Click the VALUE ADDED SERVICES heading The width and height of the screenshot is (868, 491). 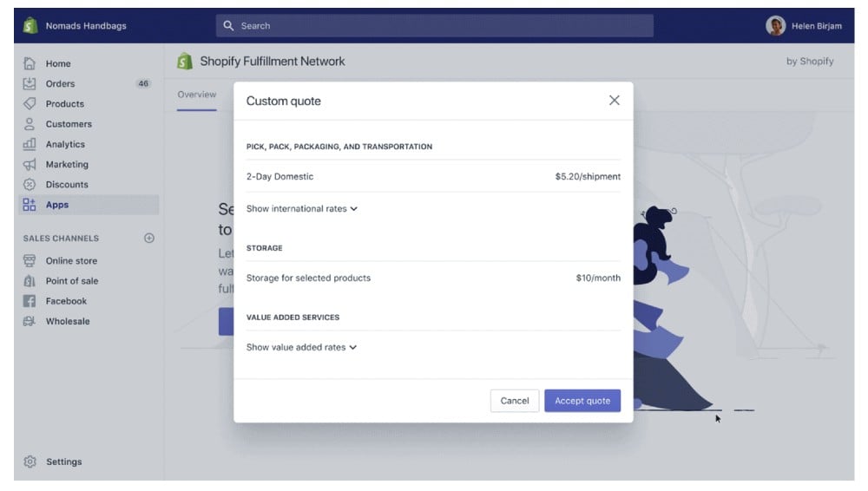pos(293,318)
